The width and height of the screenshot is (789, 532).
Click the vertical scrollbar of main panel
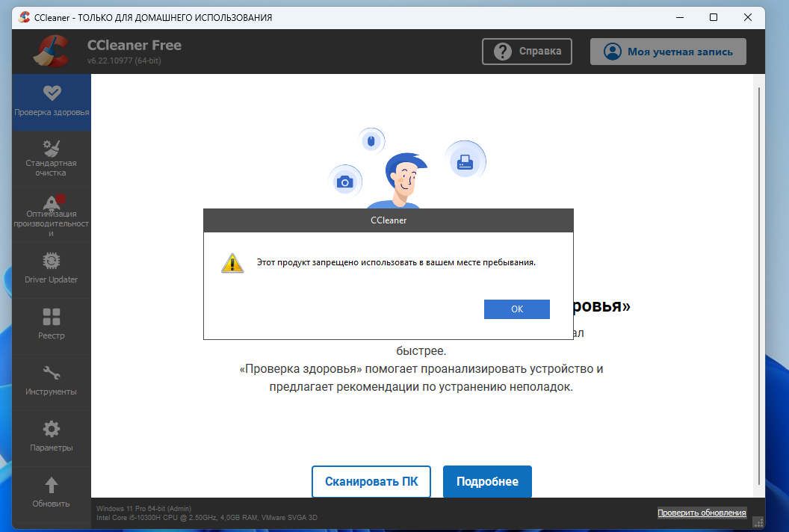pos(759,286)
